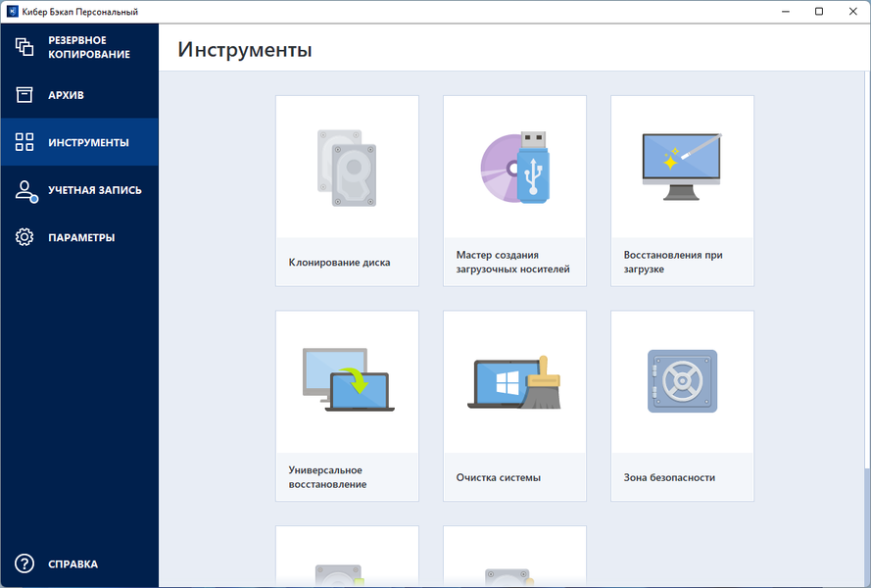Click the backup (Резервное копирование) sidebar icon
This screenshot has width=871, height=588.
pos(24,47)
